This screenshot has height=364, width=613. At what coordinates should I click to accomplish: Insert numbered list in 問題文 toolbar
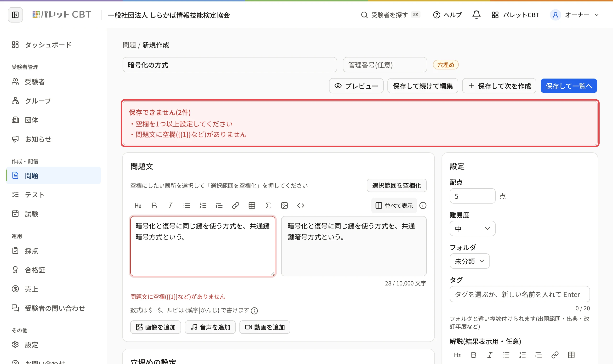coord(203,205)
